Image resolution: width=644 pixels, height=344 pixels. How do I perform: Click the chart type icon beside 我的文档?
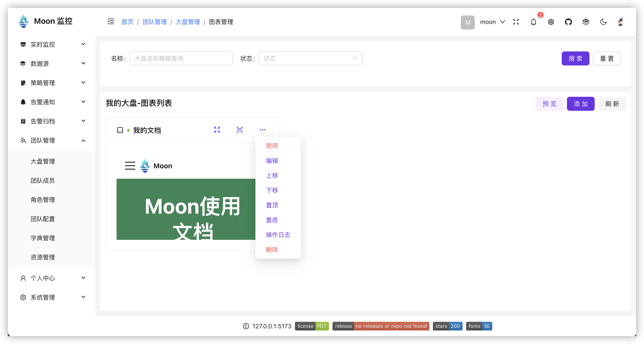(x=120, y=130)
